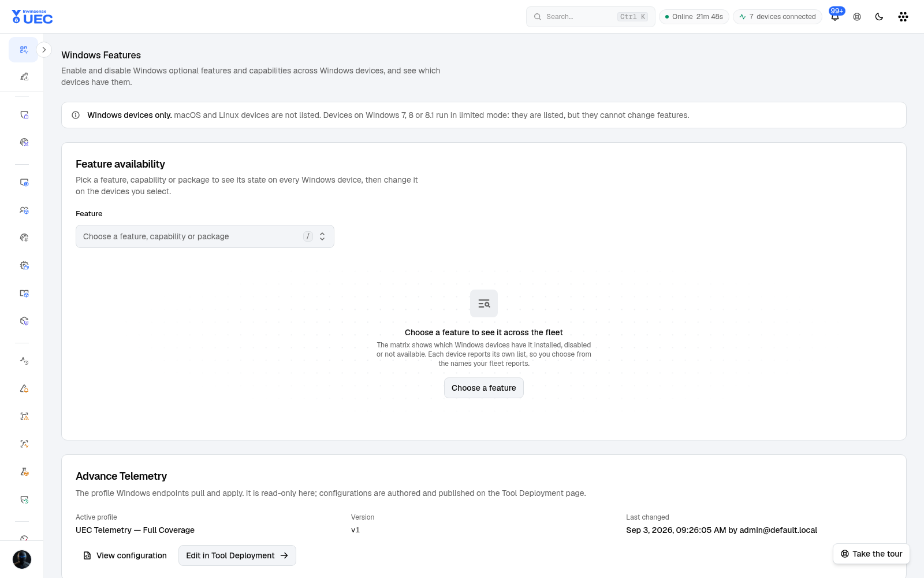Open the 7 devices connected indicator
This screenshot has width=924, height=578.
coord(777,17)
